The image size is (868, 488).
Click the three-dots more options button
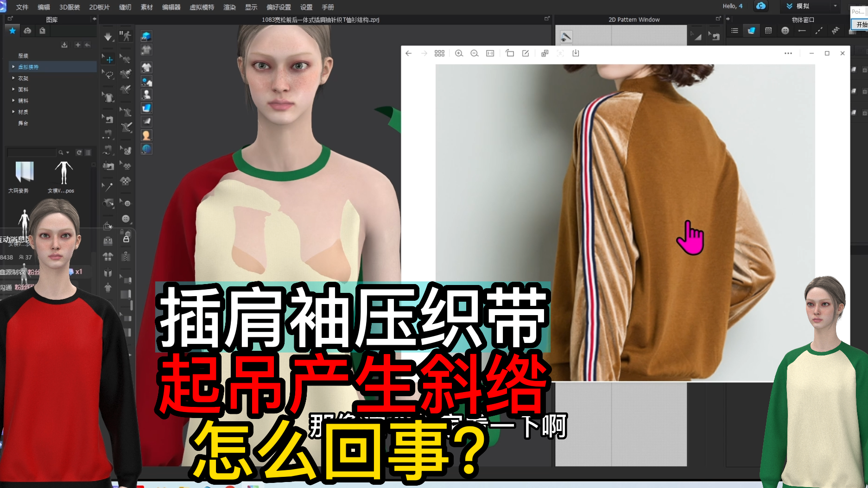tap(788, 53)
